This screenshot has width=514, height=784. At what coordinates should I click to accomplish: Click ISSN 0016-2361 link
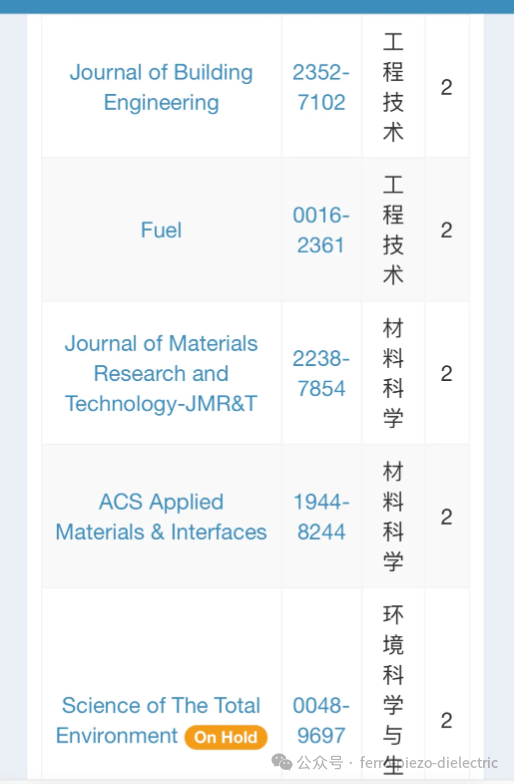tap(321, 230)
